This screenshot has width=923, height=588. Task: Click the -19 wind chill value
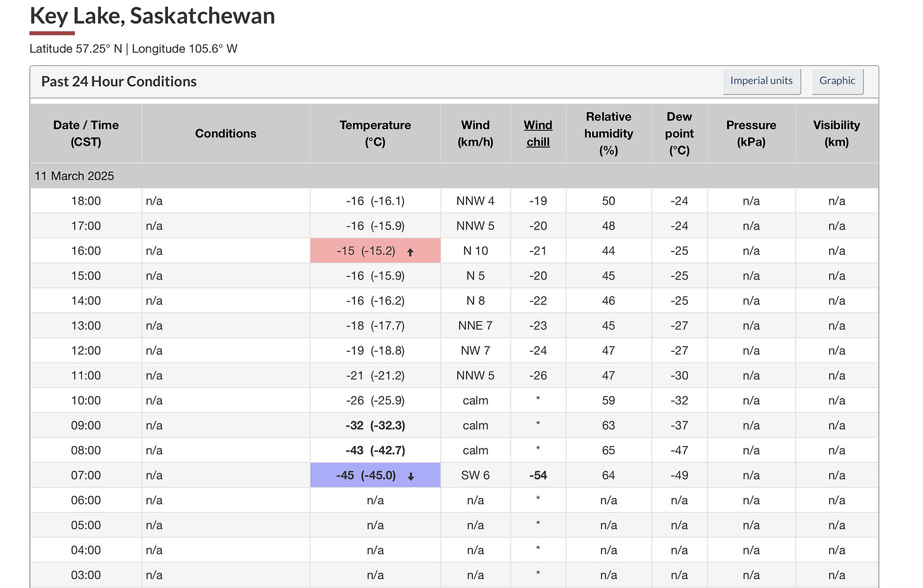click(x=538, y=201)
